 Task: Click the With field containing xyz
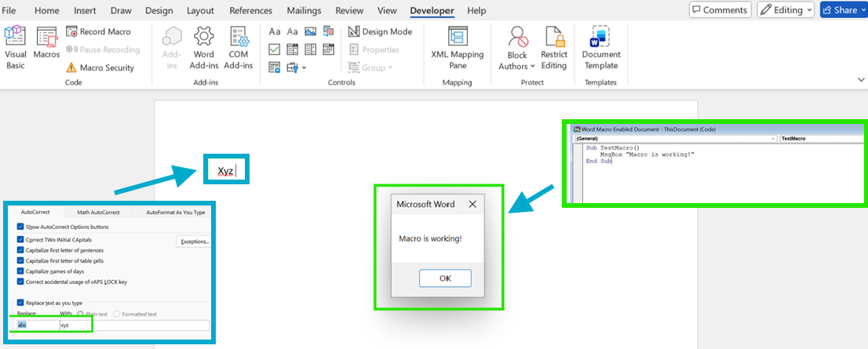[134, 325]
